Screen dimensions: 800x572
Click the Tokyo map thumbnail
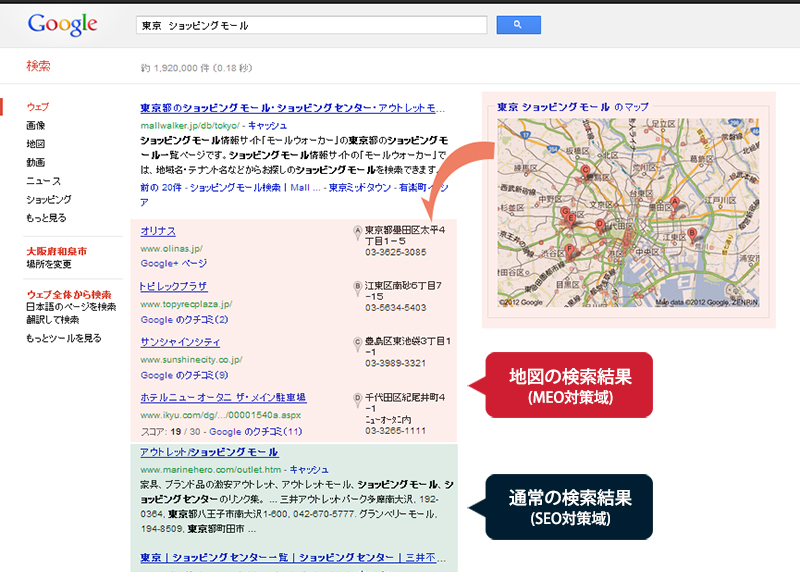(628, 212)
